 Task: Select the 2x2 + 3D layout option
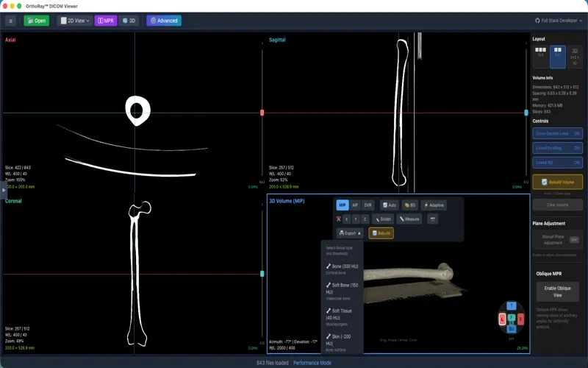point(575,57)
